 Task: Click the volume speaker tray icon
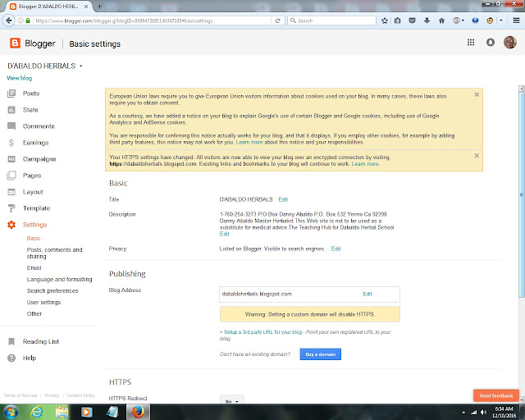coord(483,413)
